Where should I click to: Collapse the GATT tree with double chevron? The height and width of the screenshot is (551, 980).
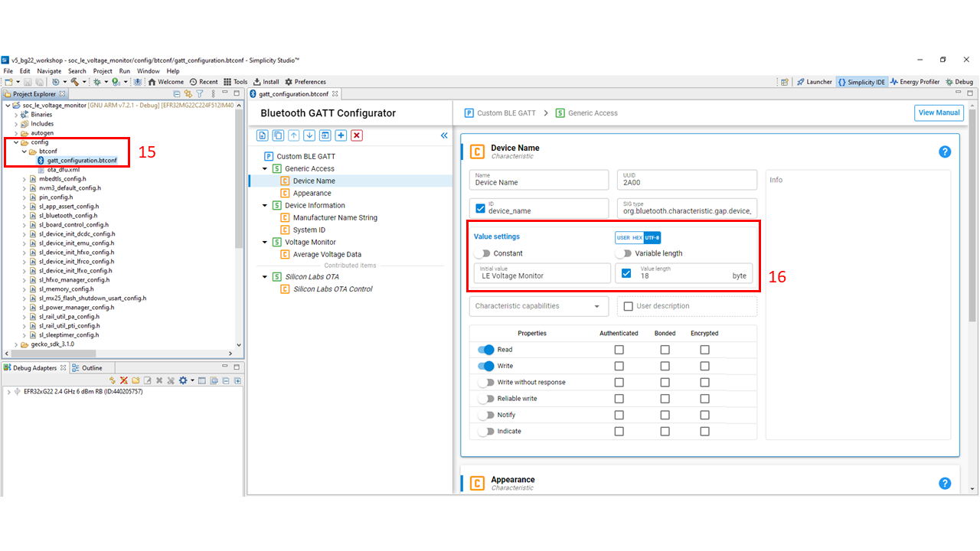click(x=444, y=135)
